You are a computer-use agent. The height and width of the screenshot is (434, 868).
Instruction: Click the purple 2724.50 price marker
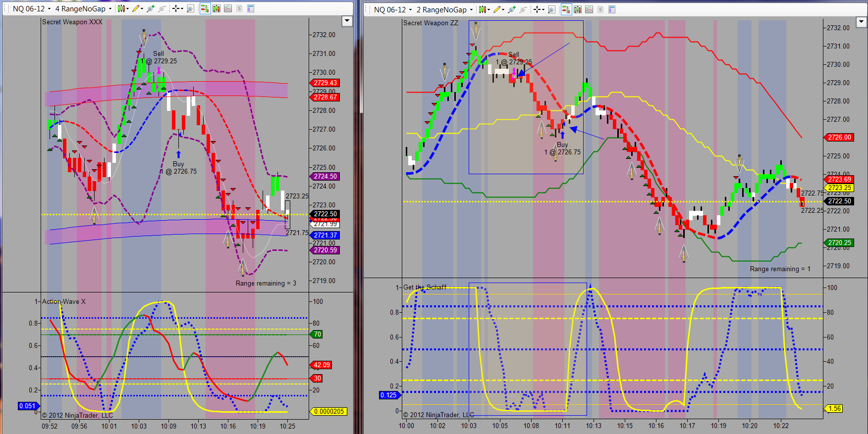(x=325, y=176)
